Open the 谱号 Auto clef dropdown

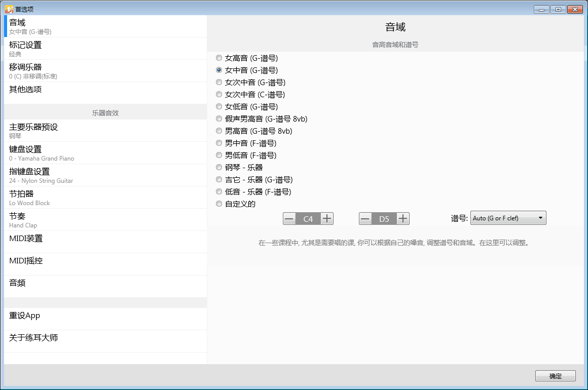508,218
